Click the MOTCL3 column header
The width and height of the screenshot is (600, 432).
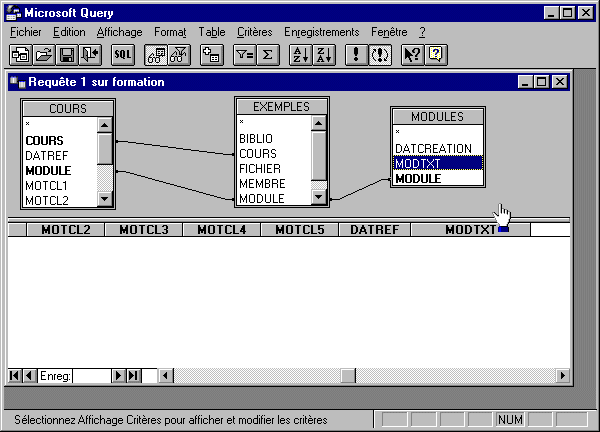click(143, 230)
